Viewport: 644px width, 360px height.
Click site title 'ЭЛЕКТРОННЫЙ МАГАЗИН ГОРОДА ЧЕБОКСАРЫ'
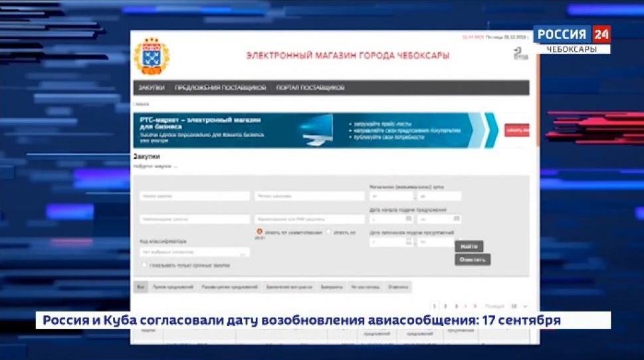click(348, 55)
